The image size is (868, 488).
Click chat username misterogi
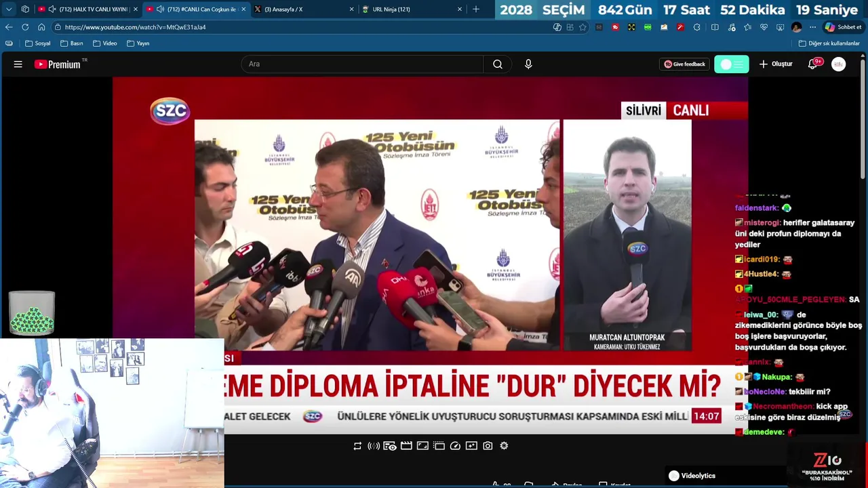[x=762, y=223]
